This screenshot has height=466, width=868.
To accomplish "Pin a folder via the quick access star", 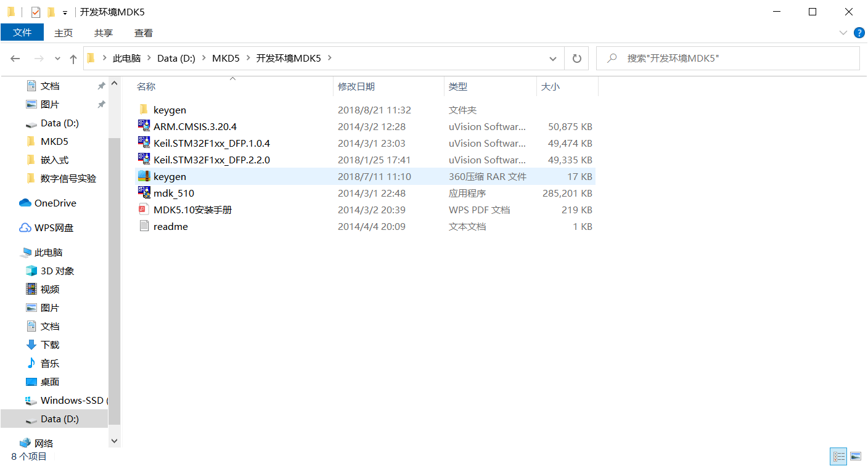I will (x=100, y=85).
